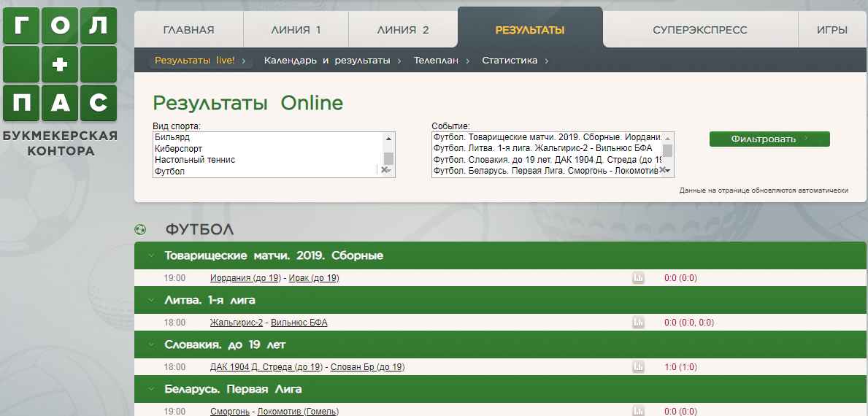Collapse the Литва 1-я лига section
The image size is (868, 416).
pyautogui.click(x=151, y=300)
